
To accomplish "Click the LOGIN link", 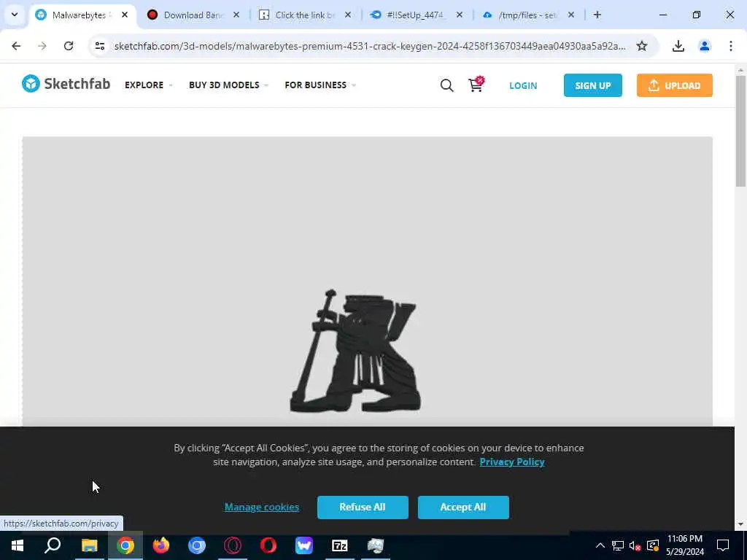I will point(523,86).
